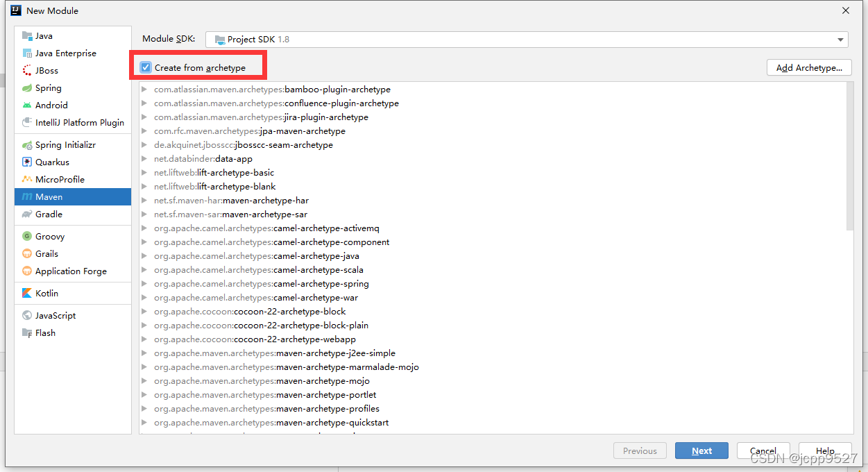Click the Grails icon
The height and width of the screenshot is (472, 868).
[x=27, y=254]
